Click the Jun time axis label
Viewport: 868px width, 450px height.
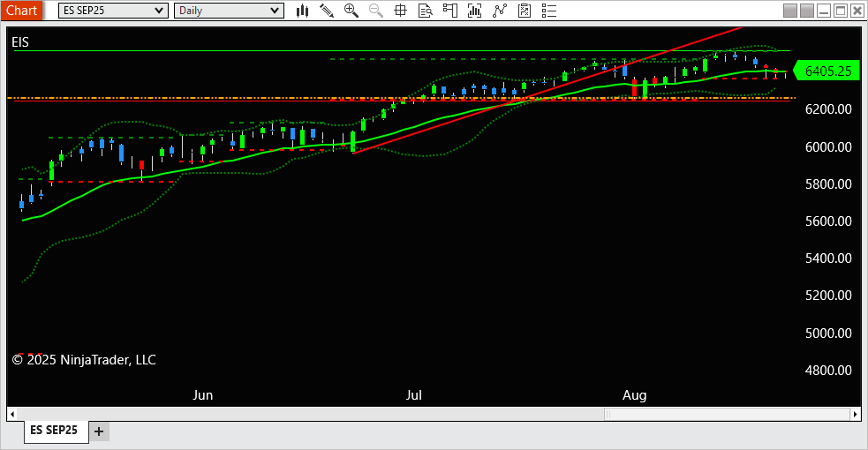[x=202, y=395]
